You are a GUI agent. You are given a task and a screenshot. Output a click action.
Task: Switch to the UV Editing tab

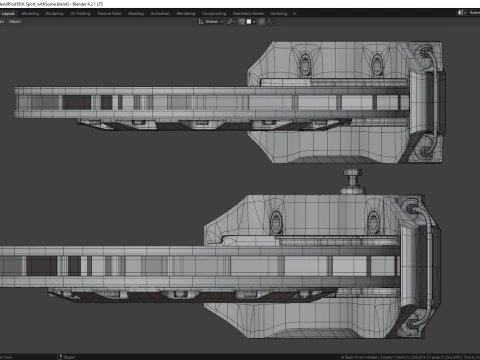(80, 14)
